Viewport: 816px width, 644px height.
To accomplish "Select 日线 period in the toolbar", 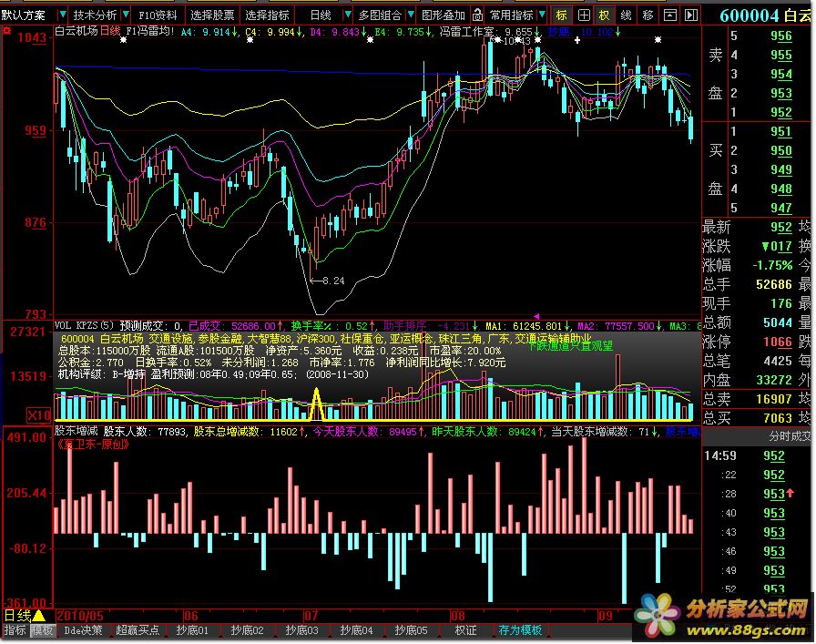I will tap(321, 15).
